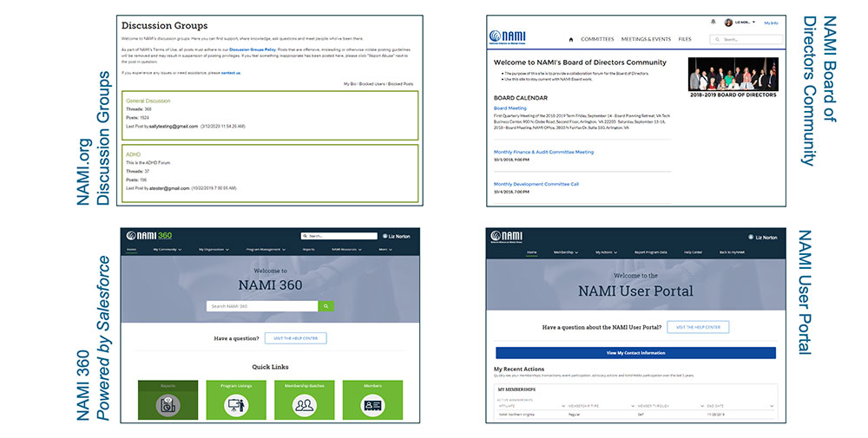This screenshot has width=868, height=438.
Task: Click the 2018-2019 Board of Directors photo
Action: click(x=733, y=74)
